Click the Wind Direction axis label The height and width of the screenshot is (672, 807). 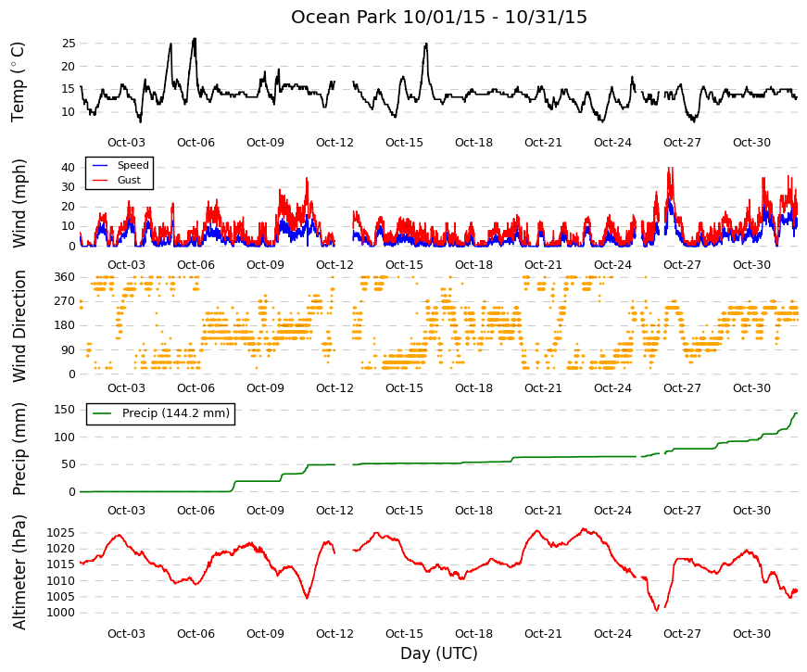point(19,326)
